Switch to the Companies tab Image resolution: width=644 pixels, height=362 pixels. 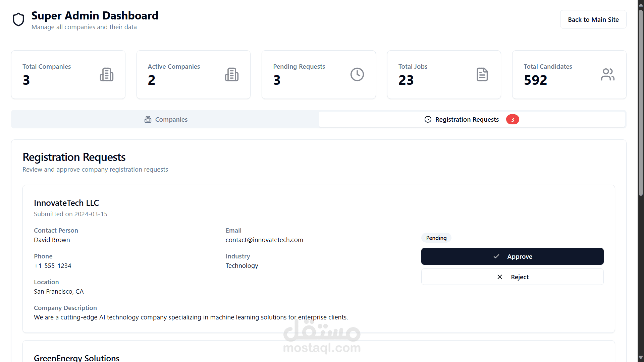coord(166,119)
